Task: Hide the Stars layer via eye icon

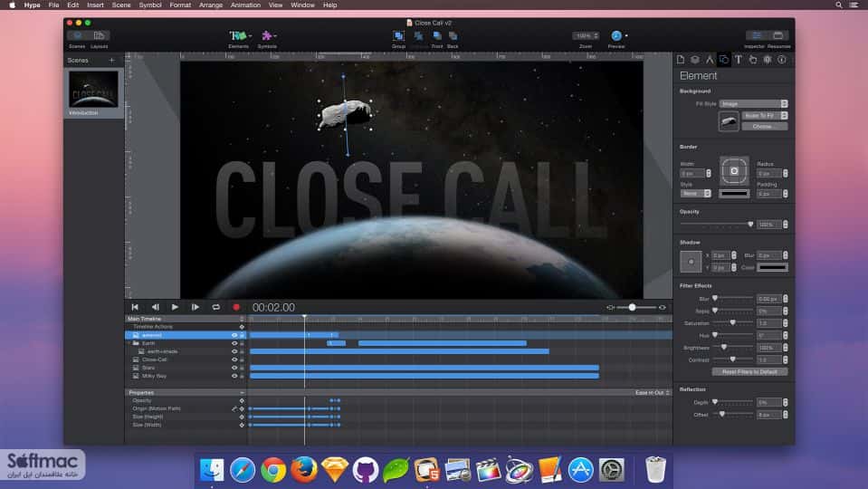Action: coord(234,368)
